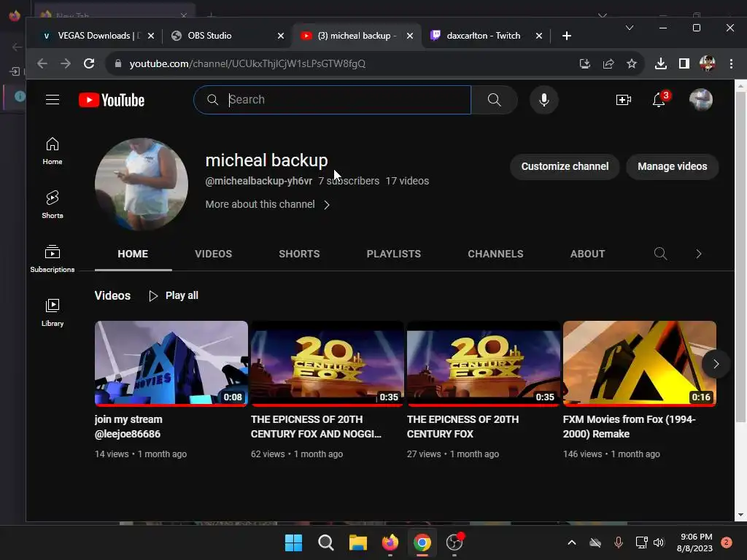Click Play all videos

pyautogui.click(x=174, y=296)
